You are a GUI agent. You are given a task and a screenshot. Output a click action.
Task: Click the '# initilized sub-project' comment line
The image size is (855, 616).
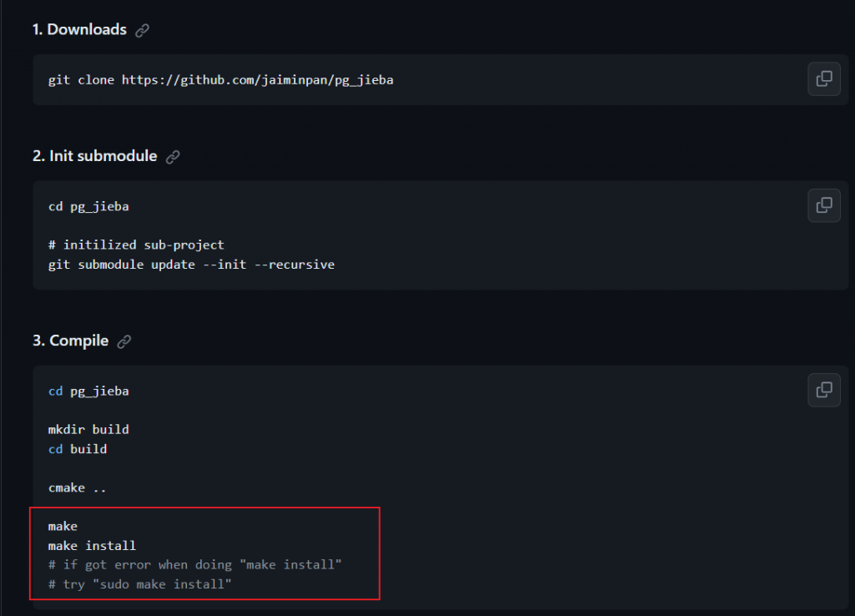point(136,245)
